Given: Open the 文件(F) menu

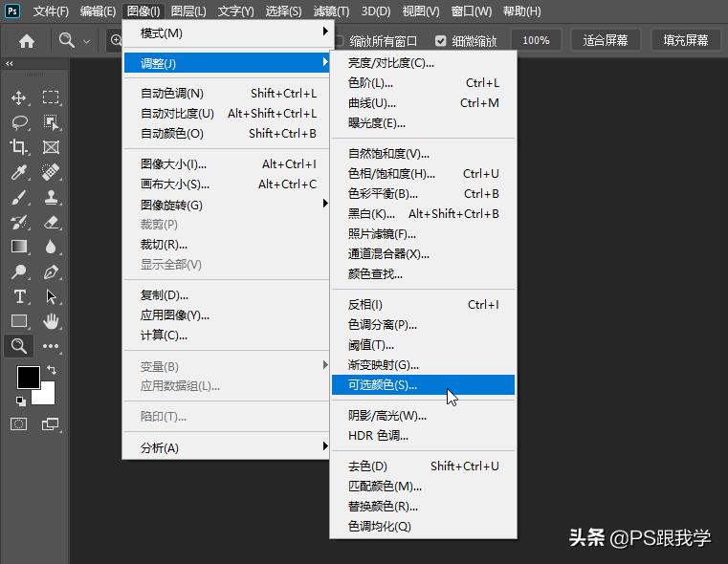Looking at the screenshot, I should (51, 11).
